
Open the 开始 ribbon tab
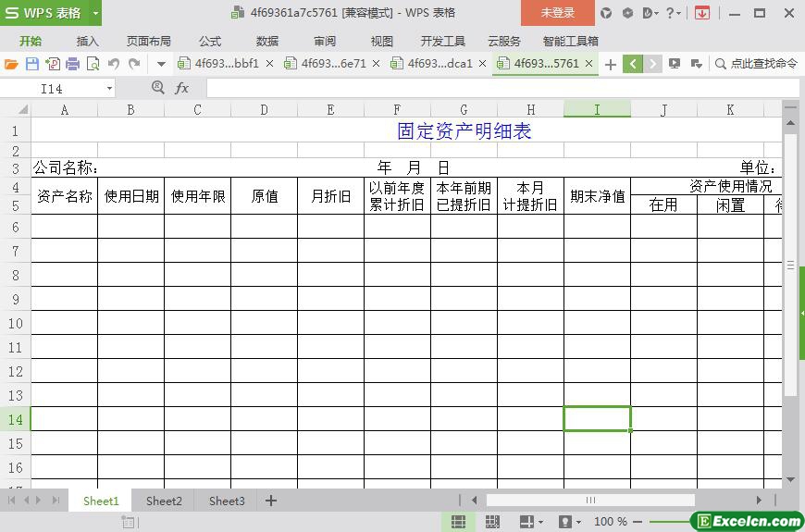[x=31, y=41]
